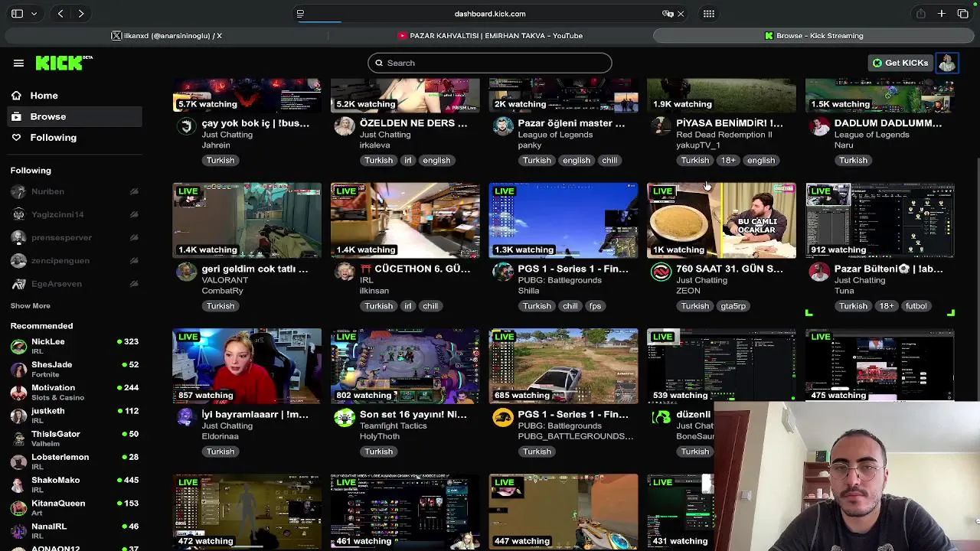Click irkaleva channel avatar
This screenshot has width=980, height=551.
pyautogui.click(x=345, y=126)
